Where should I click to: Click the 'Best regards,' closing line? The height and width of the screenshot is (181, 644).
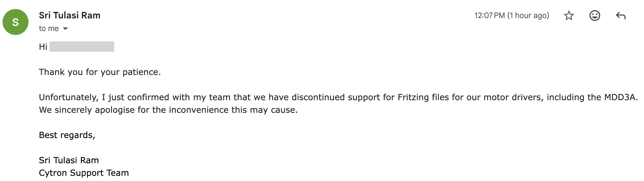pyautogui.click(x=67, y=135)
